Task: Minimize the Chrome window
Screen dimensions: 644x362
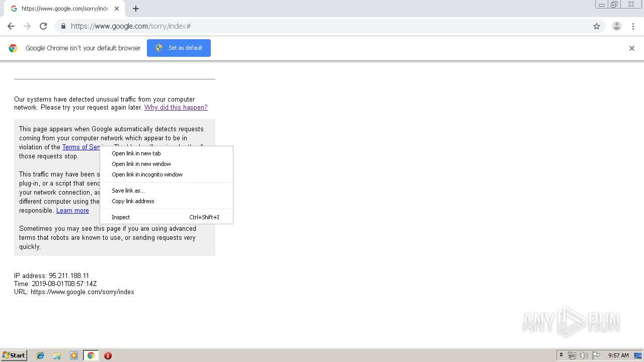Action: 602,5
